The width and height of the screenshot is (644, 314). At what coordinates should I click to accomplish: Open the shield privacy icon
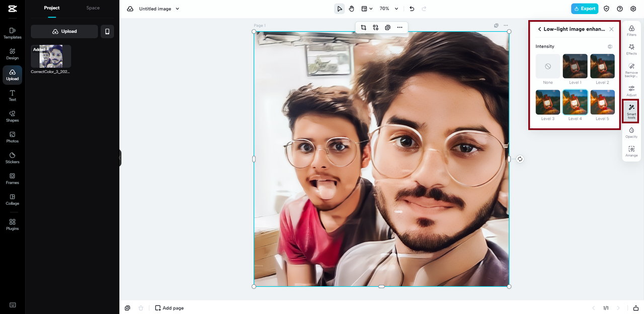(x=606, y=9)
